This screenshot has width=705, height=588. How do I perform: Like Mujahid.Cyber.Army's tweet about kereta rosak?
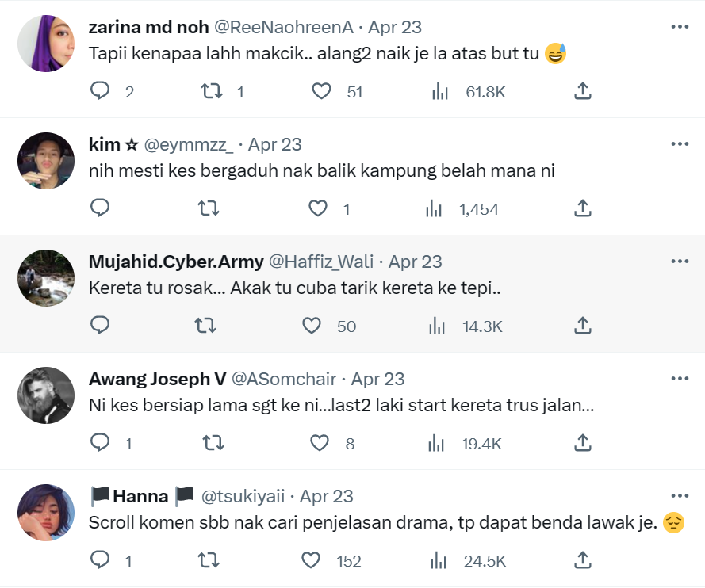(x=312, y=326)
